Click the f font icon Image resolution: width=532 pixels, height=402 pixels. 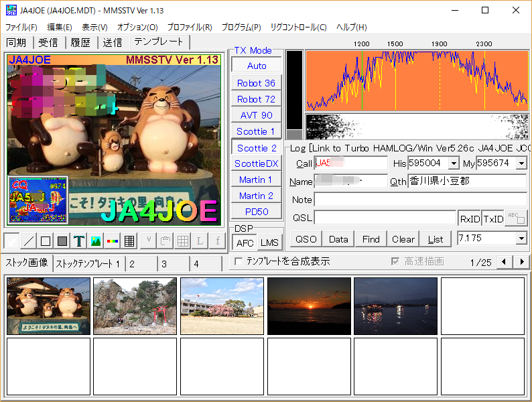click(218, 241)
